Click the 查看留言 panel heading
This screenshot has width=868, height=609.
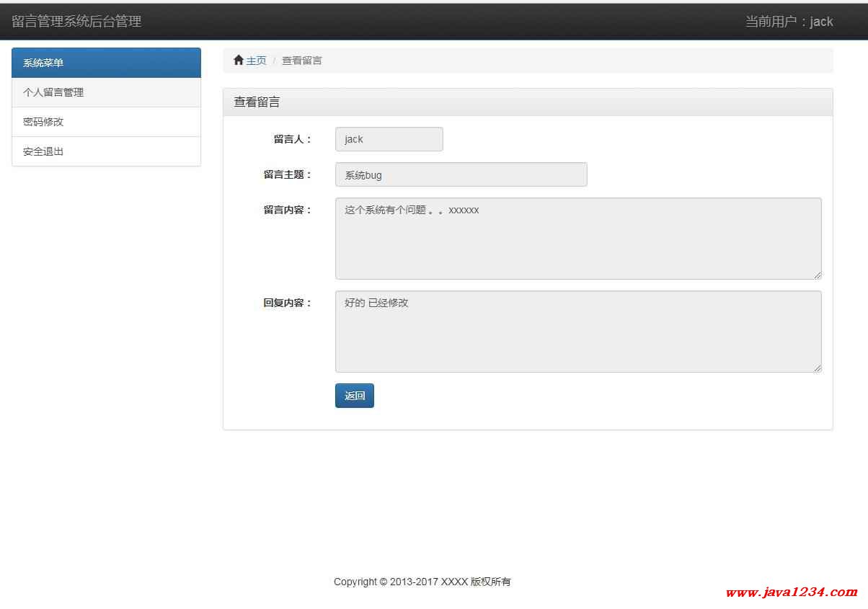click(257, 102)
